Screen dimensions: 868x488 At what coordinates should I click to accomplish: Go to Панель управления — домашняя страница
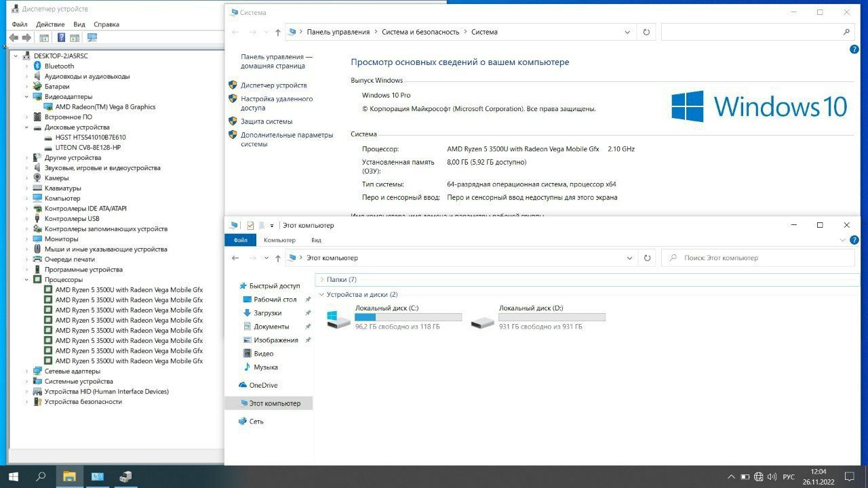(x=277, y=62)
